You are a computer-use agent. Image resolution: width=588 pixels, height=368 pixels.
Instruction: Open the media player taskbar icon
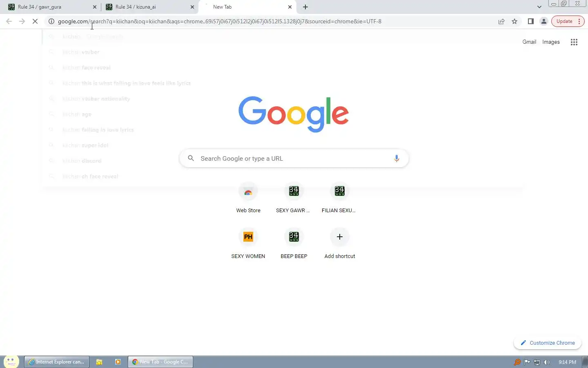pos(118,362)
